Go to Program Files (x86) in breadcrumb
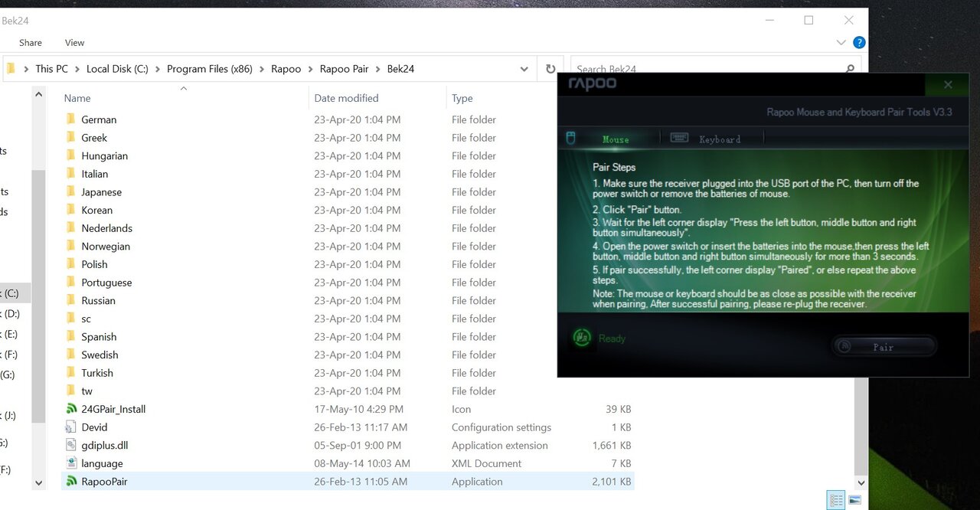Viewport: 980px width, 510px height. [x=210, y=69]
